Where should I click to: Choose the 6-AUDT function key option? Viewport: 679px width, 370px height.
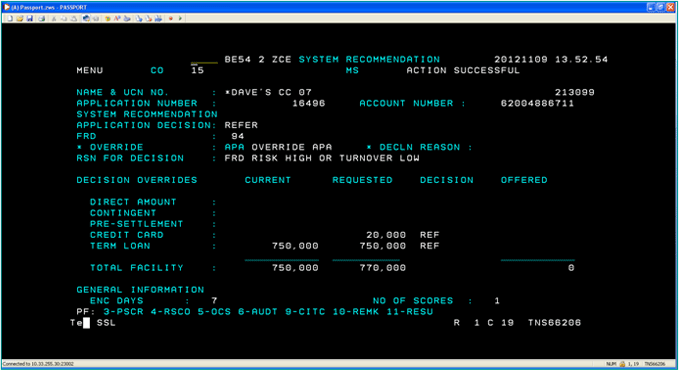[x=258, y=312]
